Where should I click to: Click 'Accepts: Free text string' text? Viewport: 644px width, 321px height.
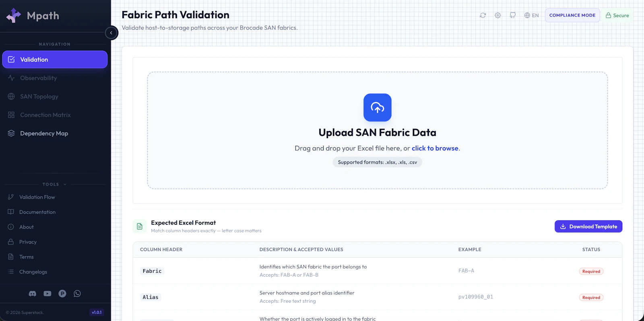(x=288, y=301)
